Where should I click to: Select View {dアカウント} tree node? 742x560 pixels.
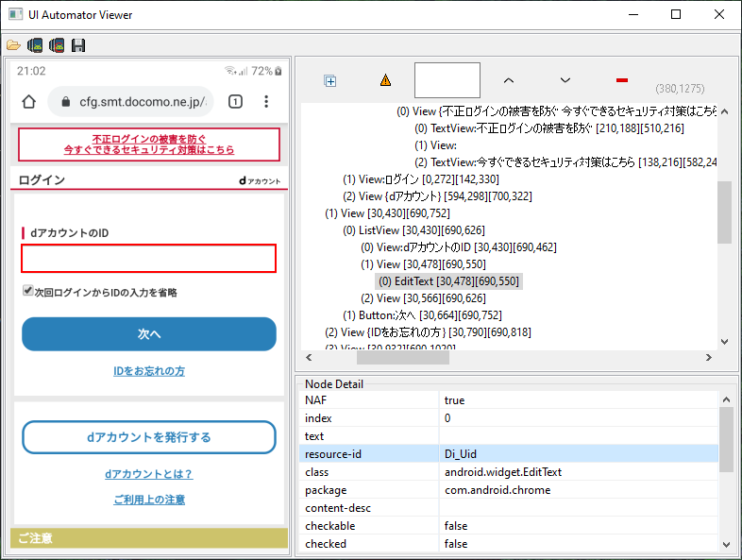point(437,196)
